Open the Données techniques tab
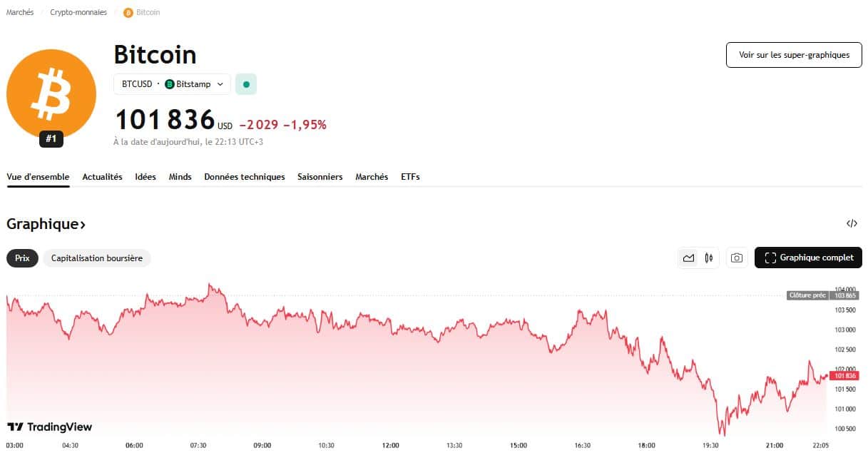The height and width of the screenshot is (468, 868). click(244, 176)
